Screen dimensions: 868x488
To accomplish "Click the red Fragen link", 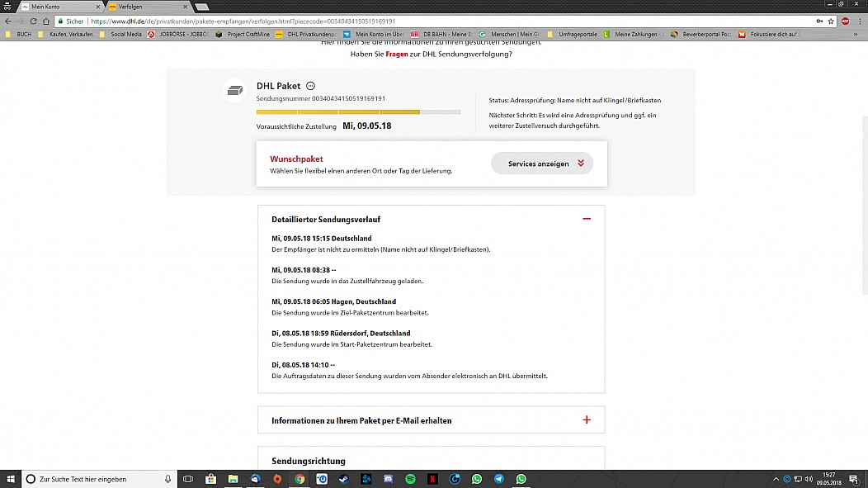I will [x=396, y=54].
